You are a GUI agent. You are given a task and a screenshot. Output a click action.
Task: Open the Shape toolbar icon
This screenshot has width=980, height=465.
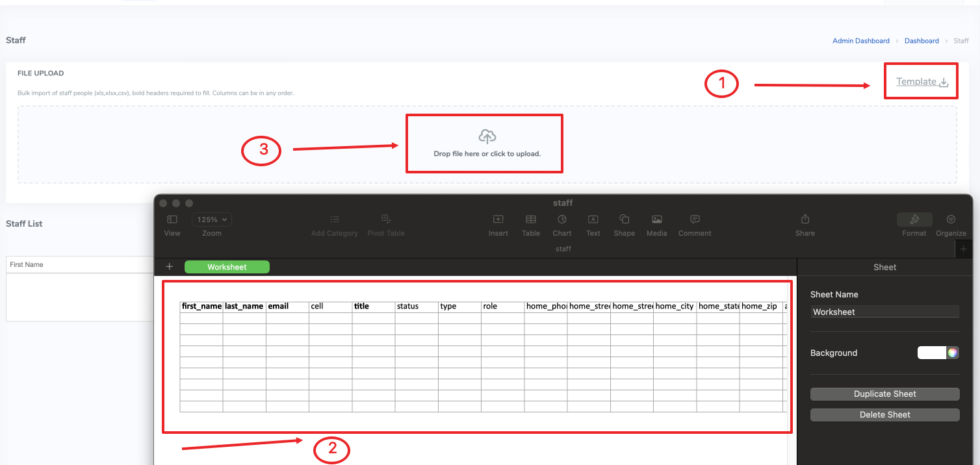pyautogui.click(x=624, y=220)
